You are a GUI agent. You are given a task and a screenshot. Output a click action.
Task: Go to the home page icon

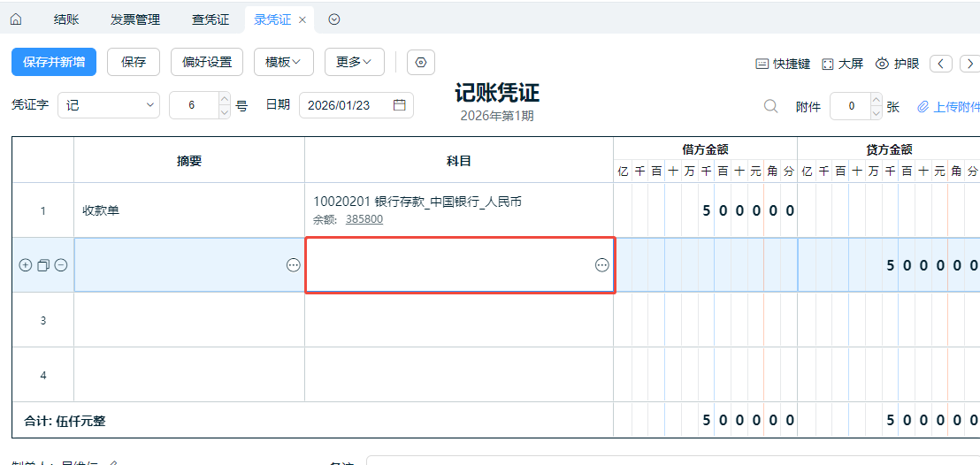[x=16, y=19]
